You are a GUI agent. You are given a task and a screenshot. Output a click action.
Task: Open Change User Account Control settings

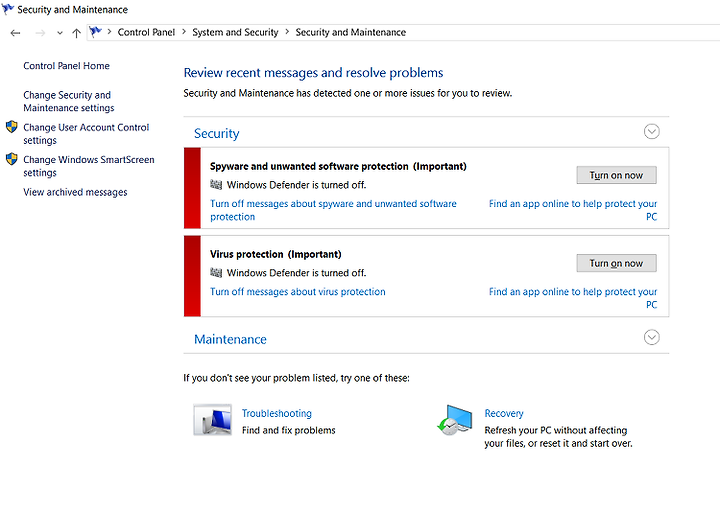click(86, 134)
